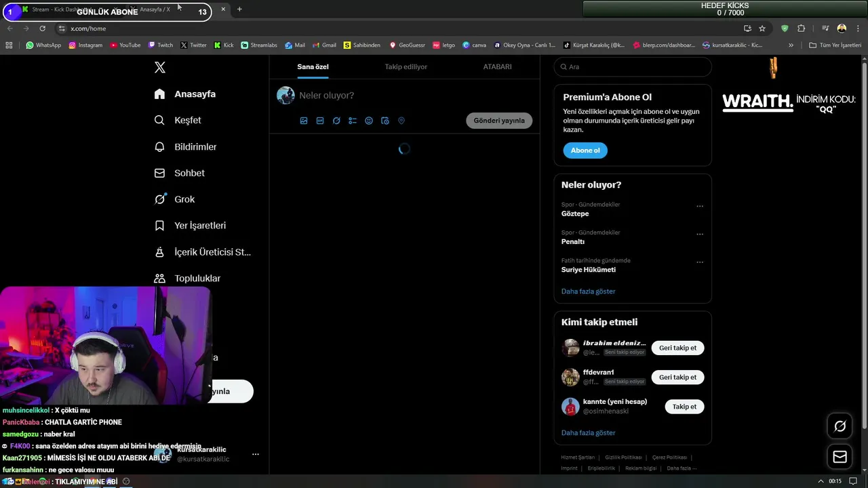The height and width of the screenshot is (488, 868).
Task: Add a poll to the post
Action: [353, 121]
